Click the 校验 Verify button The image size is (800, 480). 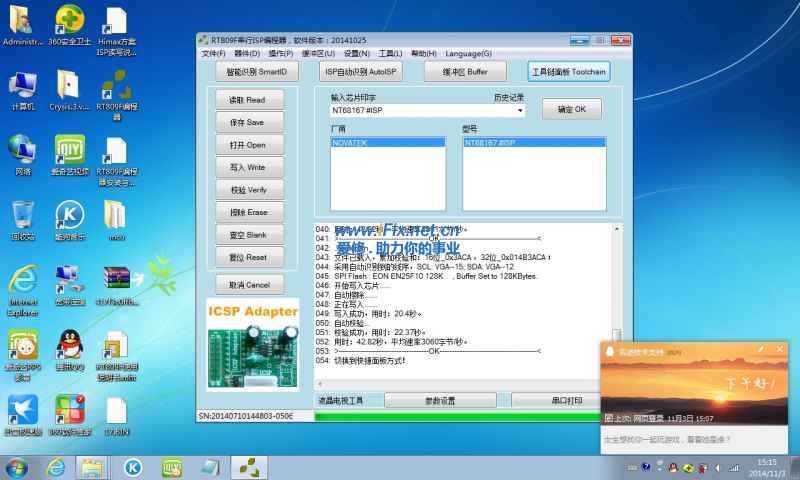coord(249,190)
